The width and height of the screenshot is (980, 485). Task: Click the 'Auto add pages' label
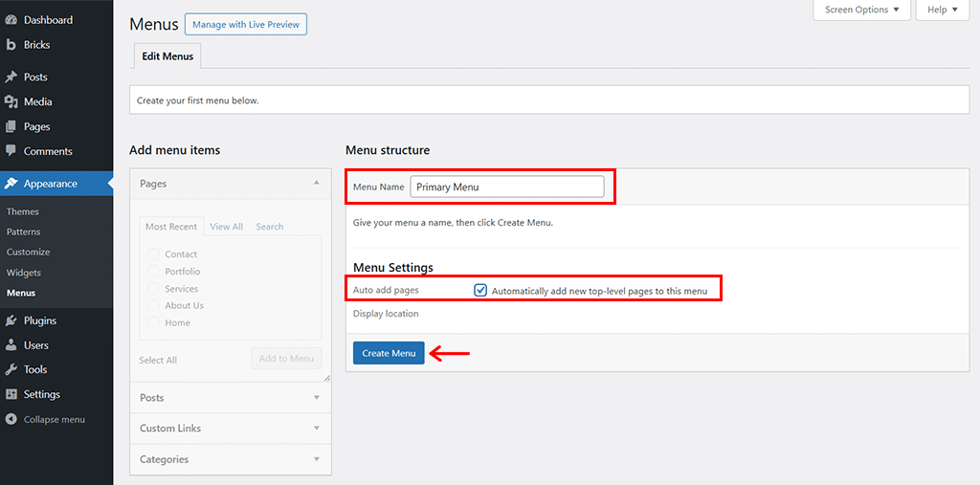pos(386,290)
